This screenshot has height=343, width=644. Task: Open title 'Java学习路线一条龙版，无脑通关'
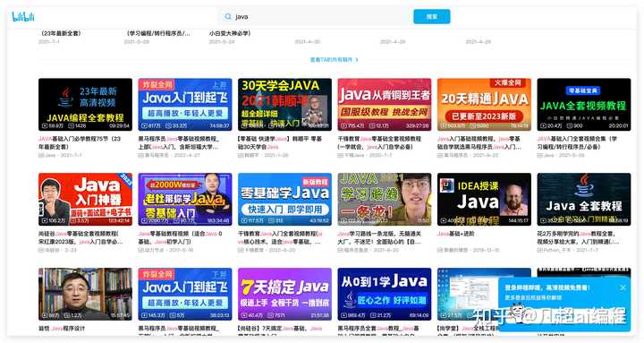tap(379, 237)
